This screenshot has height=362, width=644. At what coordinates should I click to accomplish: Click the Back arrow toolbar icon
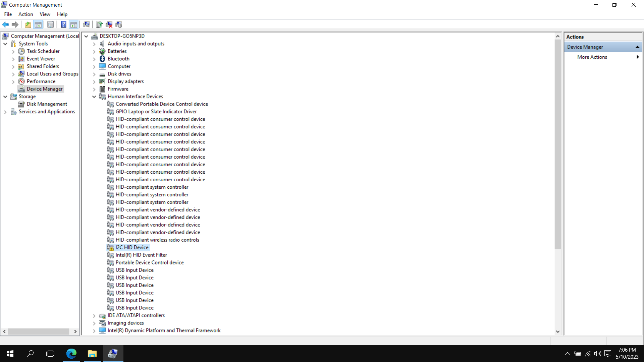click(x=5, y=24)
